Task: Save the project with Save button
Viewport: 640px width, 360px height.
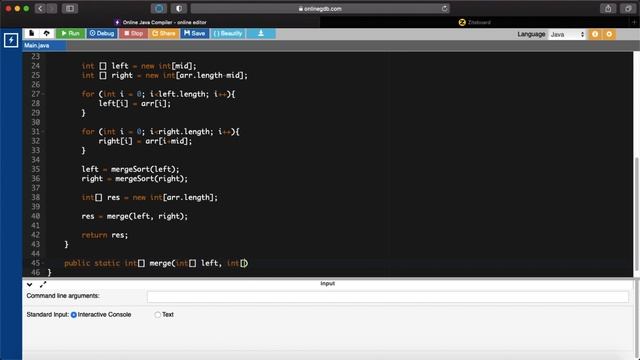Action: tap(195, 33)
